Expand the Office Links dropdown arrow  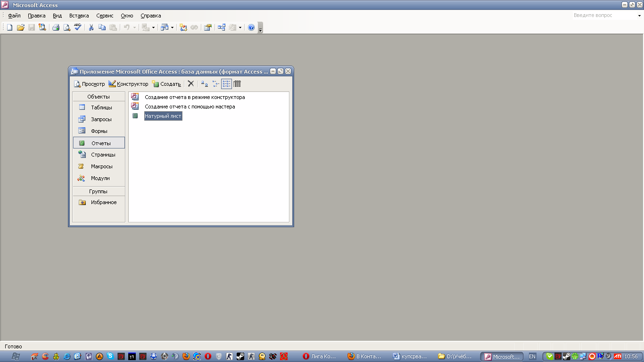point(153,27)
